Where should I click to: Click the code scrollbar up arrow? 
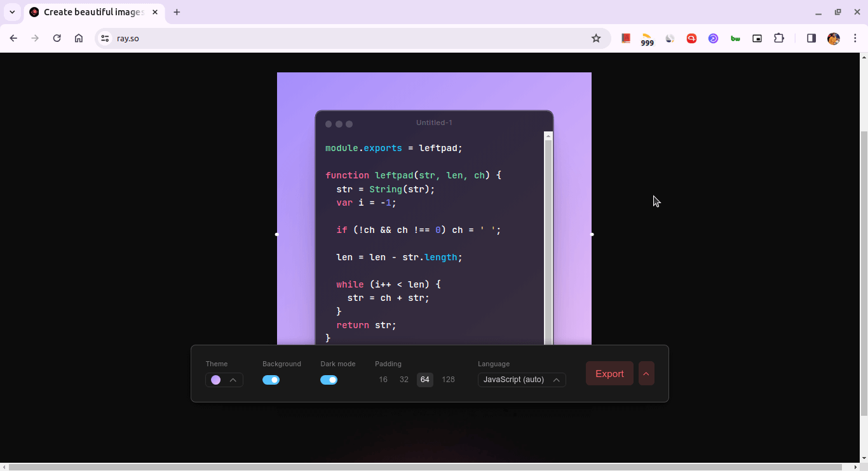(x=548, y=136)
